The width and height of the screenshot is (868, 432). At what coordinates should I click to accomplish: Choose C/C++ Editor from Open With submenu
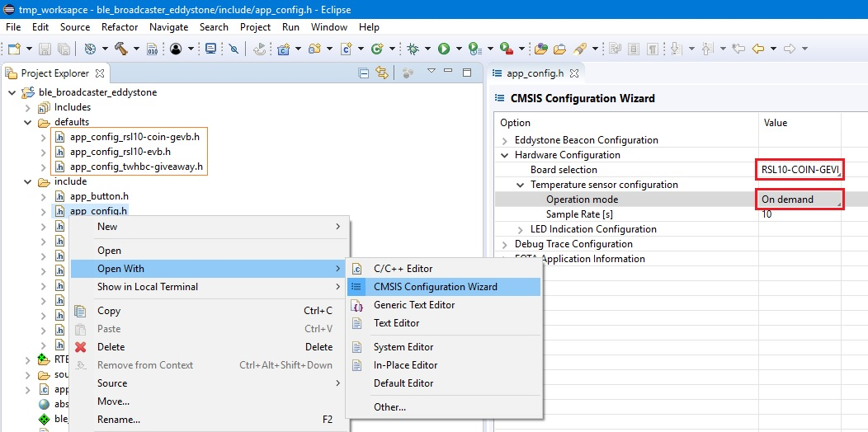[x=443, y=269]
